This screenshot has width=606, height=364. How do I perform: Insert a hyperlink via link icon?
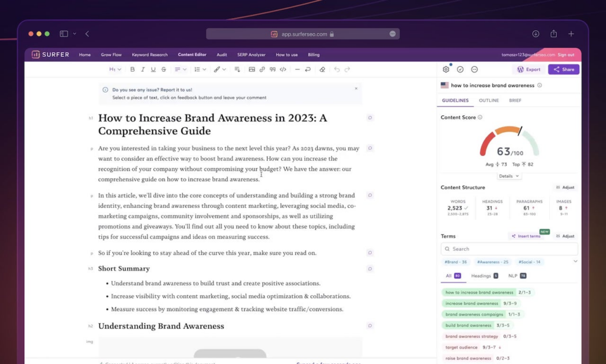[262, 70]
